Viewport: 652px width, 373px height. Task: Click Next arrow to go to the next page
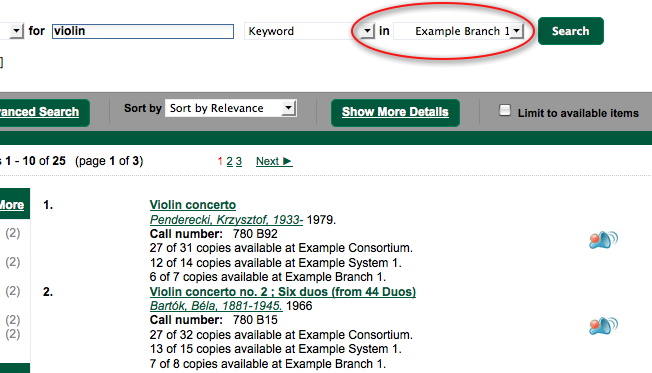tap(274, 161)
